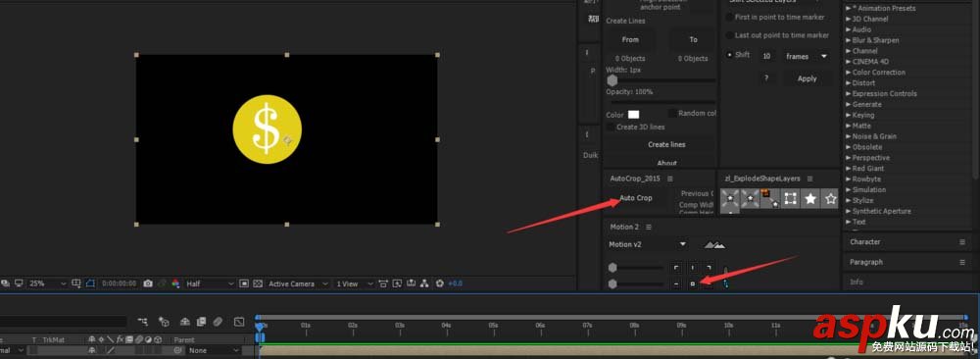
Task: Open the zl_ExplodeShapeLayers panel menu
Action: point(809,179)
